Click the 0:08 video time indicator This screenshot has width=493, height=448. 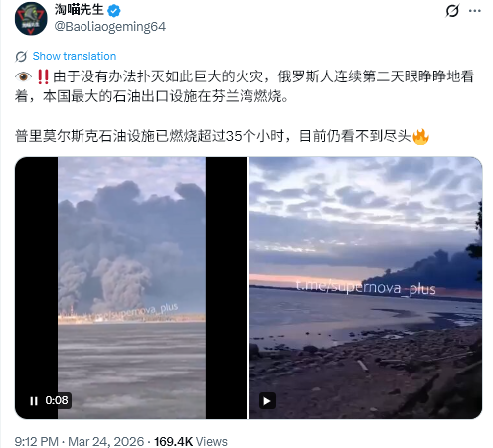pyautogui.click(x=57, y=400)
